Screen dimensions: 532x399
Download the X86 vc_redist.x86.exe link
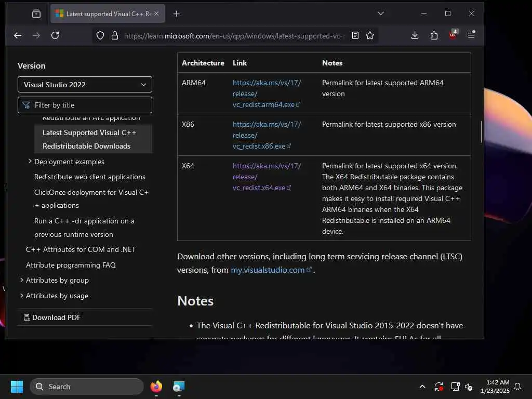click(267, 135)
